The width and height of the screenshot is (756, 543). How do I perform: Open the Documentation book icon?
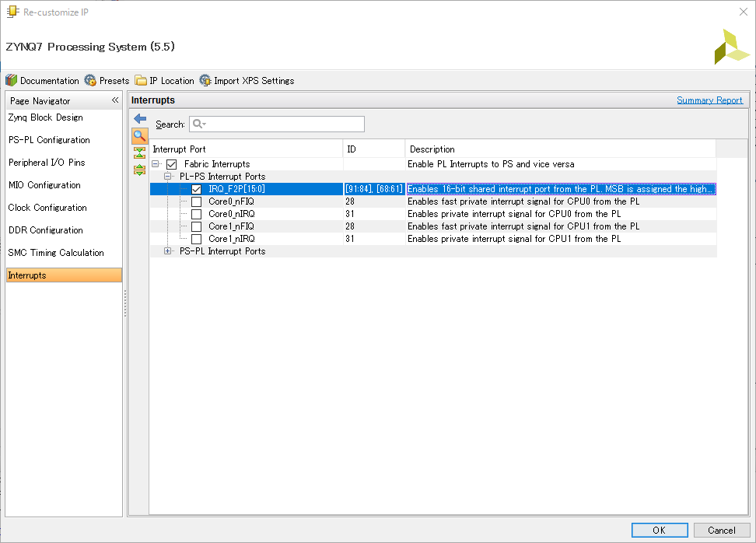[x=11, y=81]
